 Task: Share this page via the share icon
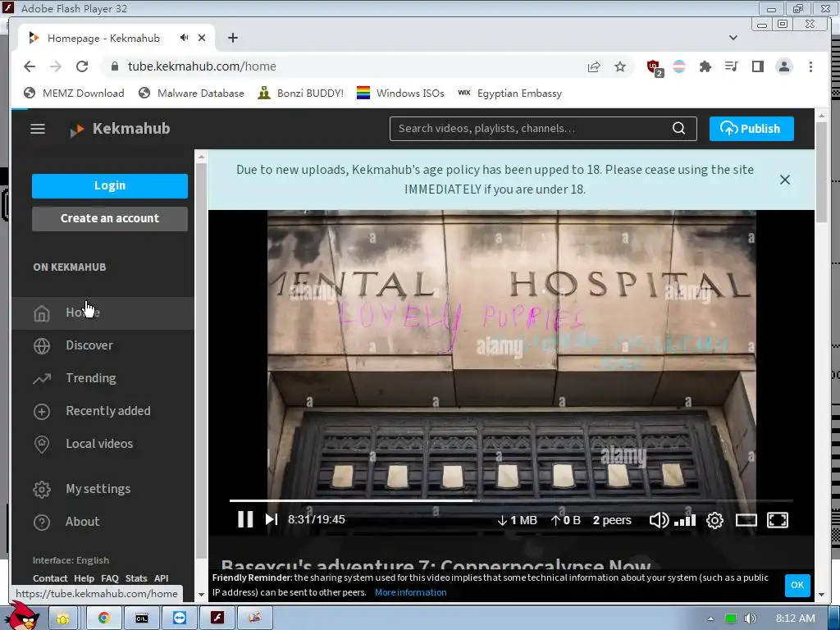[594, 67]
